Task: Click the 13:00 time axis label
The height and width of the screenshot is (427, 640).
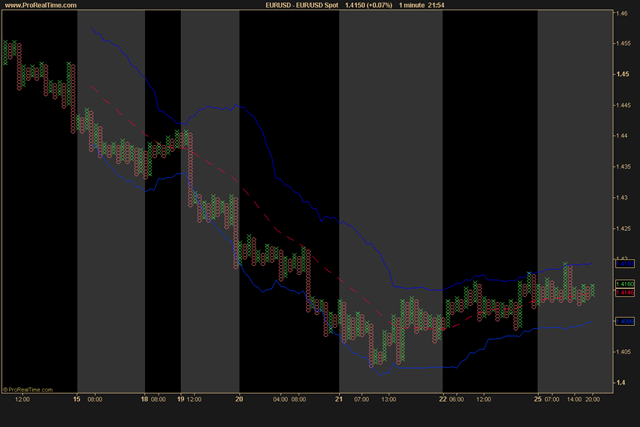Action: (x=389, y=399)
